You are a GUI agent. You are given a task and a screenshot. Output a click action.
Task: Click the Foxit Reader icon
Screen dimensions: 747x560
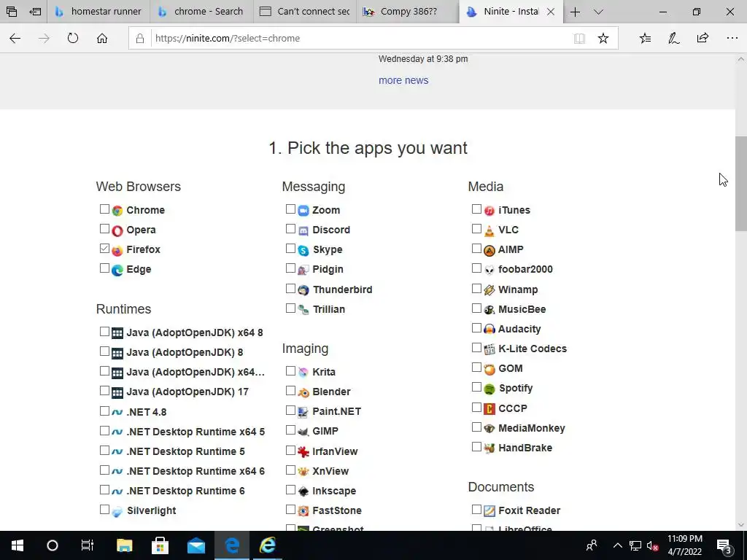(489, 511)
